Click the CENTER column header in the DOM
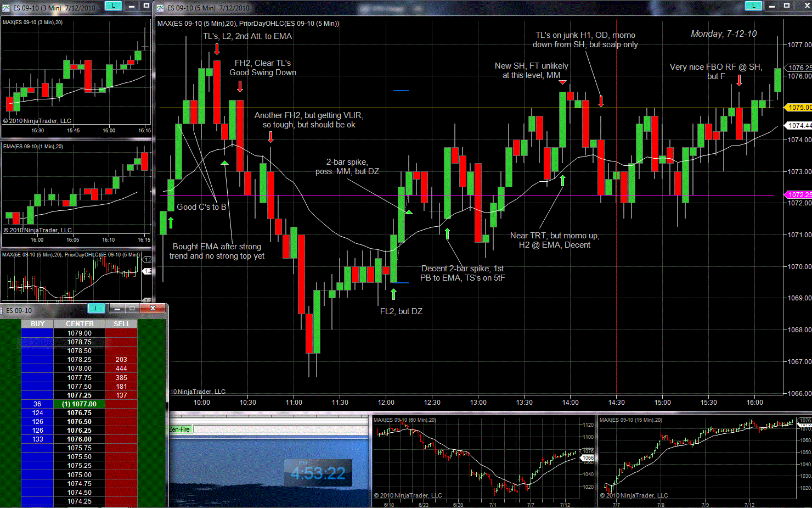The width and height of the screenshot is (812, 508). point(80,324)
